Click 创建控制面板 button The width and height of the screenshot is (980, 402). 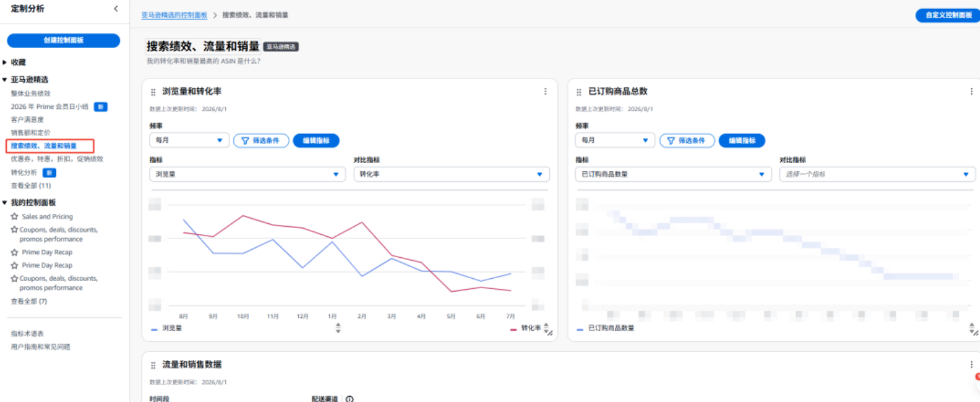(64, 41)
